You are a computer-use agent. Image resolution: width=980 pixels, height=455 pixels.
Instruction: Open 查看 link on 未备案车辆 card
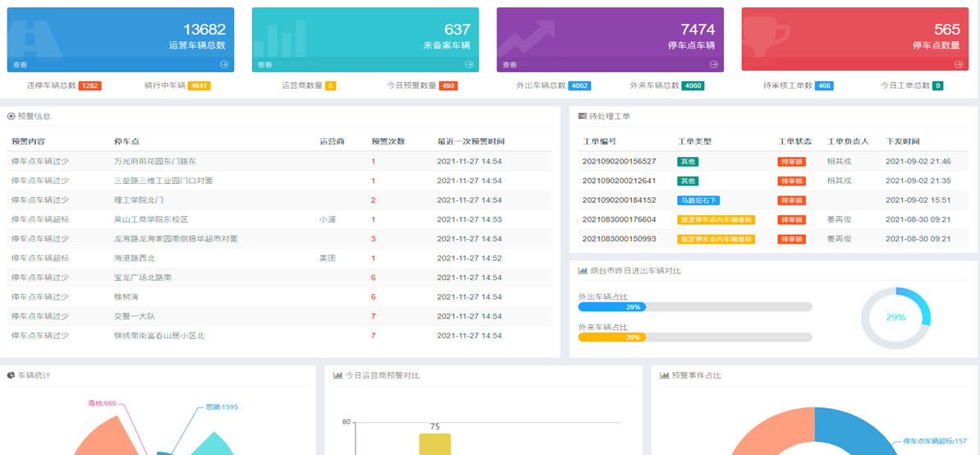click(x=264, y=65)
